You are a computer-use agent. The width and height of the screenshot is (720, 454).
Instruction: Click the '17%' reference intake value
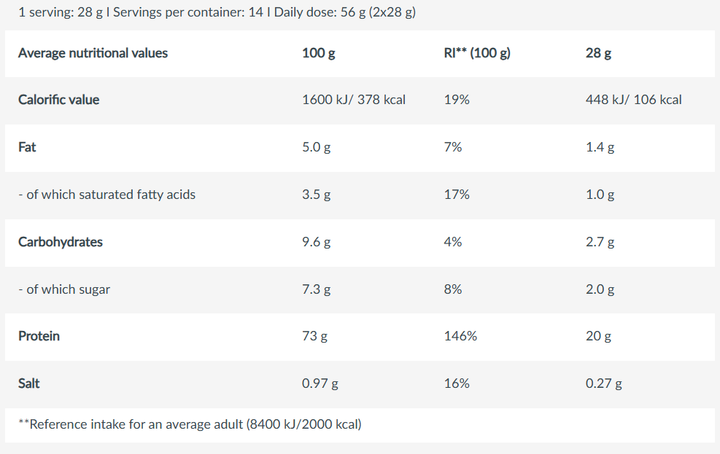[x=456, y=195]
